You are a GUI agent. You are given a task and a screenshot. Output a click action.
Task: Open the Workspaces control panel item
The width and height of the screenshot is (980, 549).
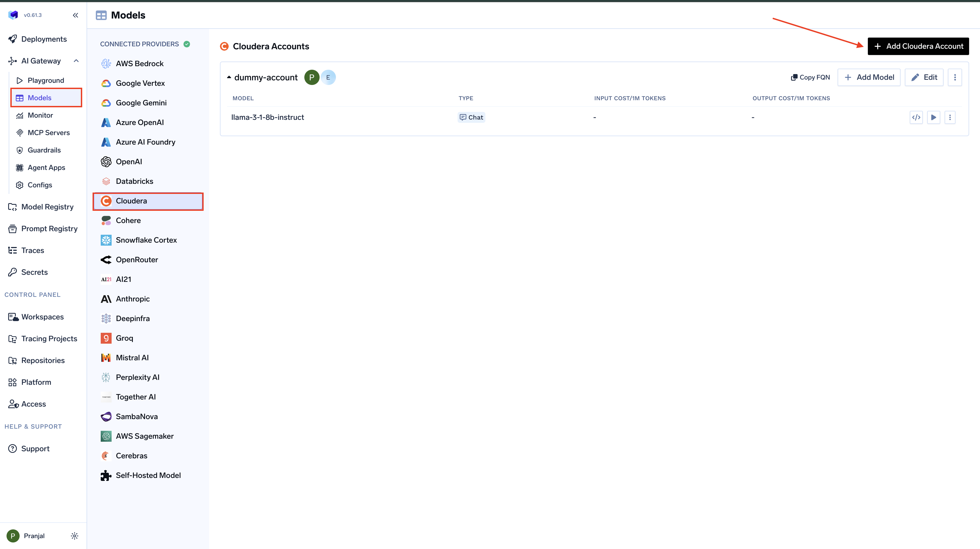[x=42, y=316]
